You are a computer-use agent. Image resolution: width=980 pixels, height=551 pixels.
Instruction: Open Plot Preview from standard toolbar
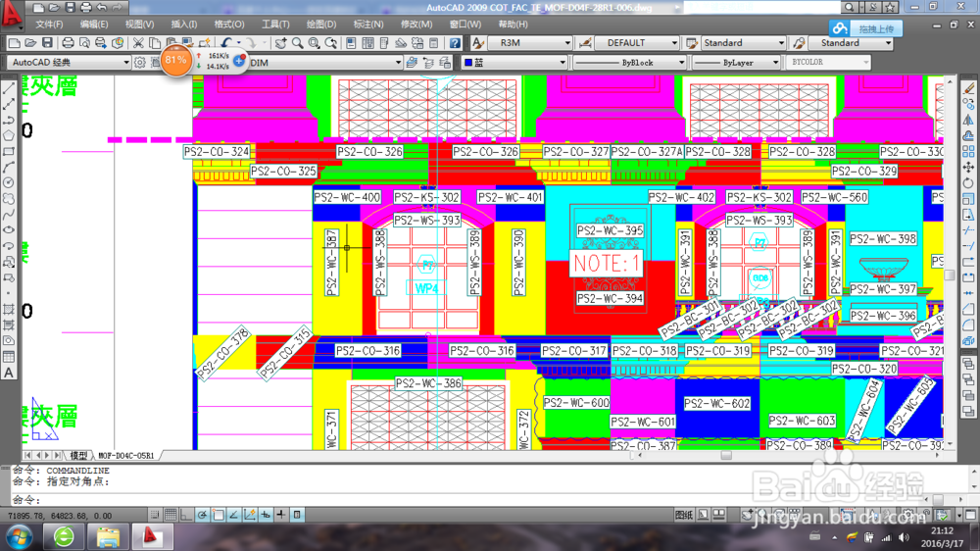(83, 43)
